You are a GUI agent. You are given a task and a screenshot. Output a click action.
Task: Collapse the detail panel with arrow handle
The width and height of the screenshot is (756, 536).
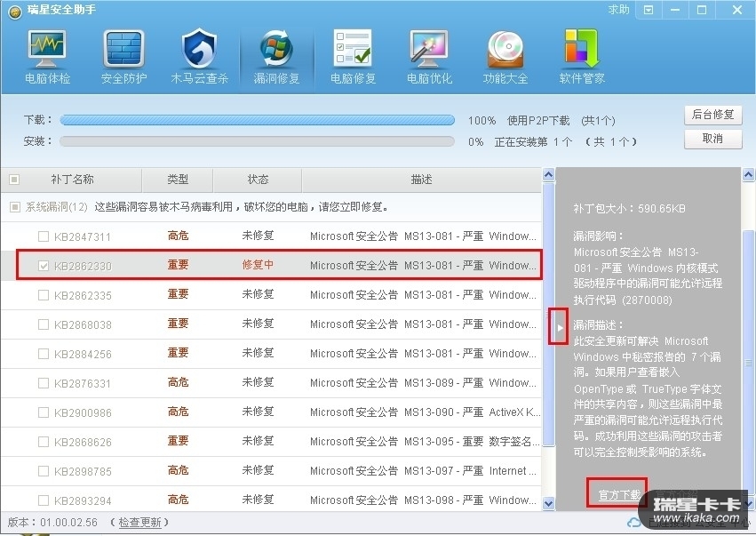coord(559,328)
